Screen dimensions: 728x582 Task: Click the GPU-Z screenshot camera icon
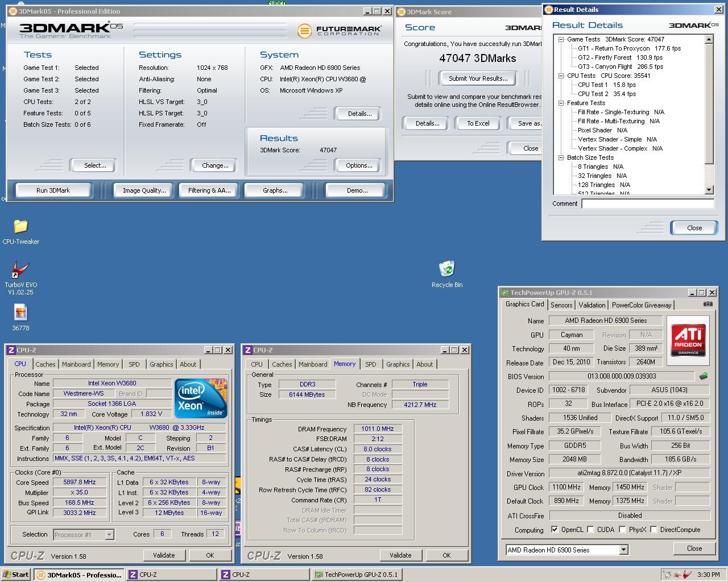point(708,304)
